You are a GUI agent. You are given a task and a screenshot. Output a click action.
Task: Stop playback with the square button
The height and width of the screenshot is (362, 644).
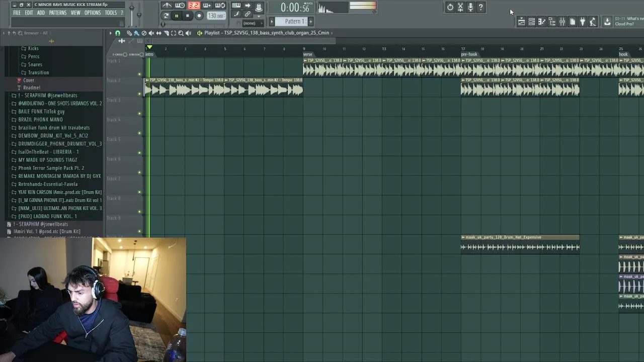coord(188,16)
